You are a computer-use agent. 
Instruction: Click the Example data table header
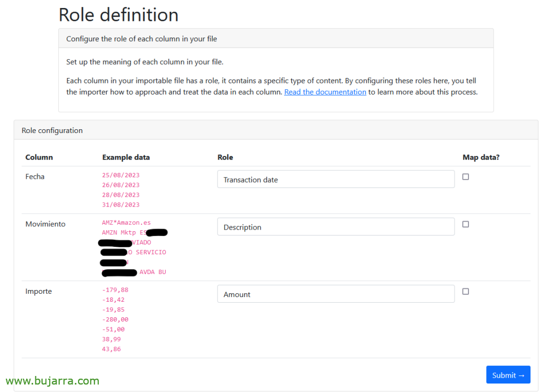pos(126,158)
